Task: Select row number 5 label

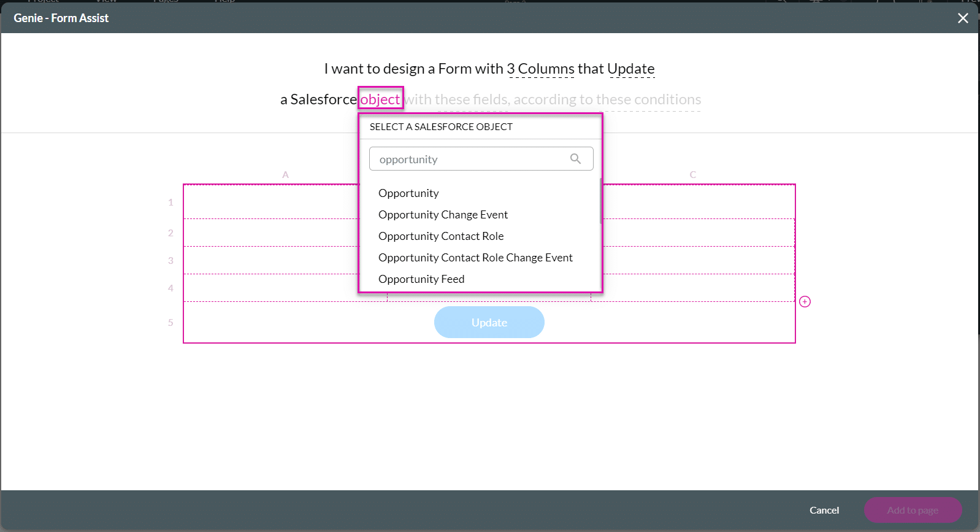Action: pos(170,322)
